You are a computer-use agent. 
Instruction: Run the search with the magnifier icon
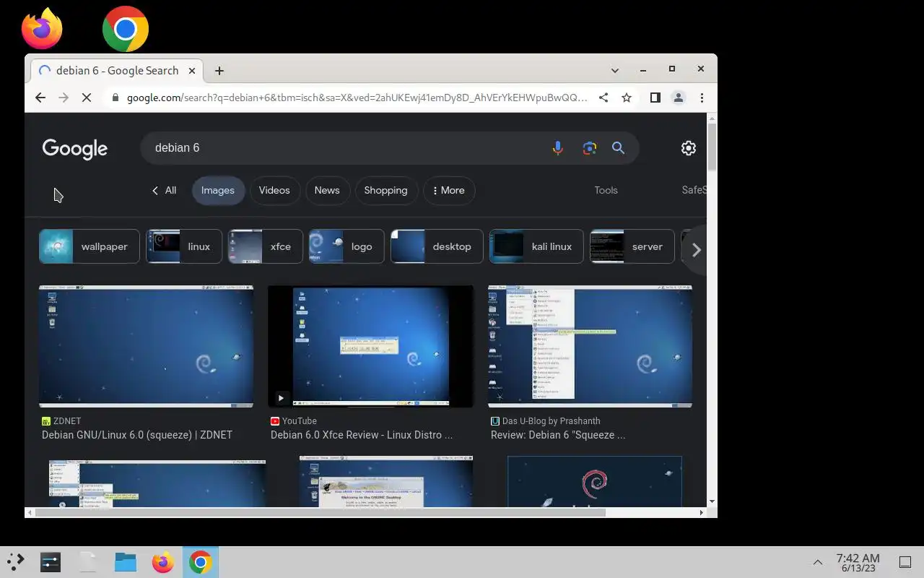pyautogui.click(x=618, y=148)
